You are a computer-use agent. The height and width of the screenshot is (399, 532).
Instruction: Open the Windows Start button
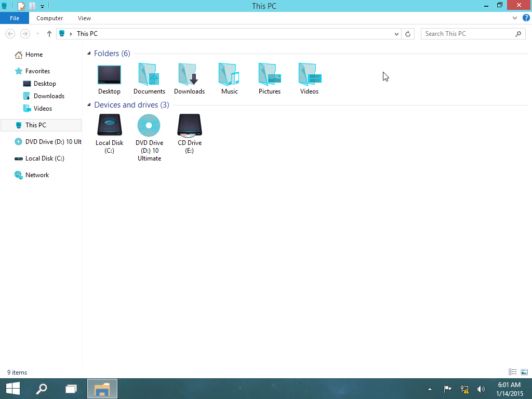pyautogui.click(x=13, y=389)
